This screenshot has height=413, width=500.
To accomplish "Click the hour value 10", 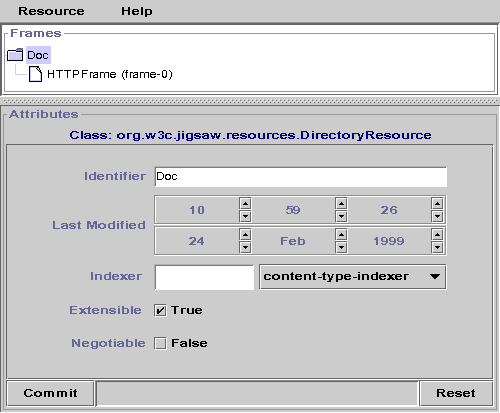I will [197, 210].
